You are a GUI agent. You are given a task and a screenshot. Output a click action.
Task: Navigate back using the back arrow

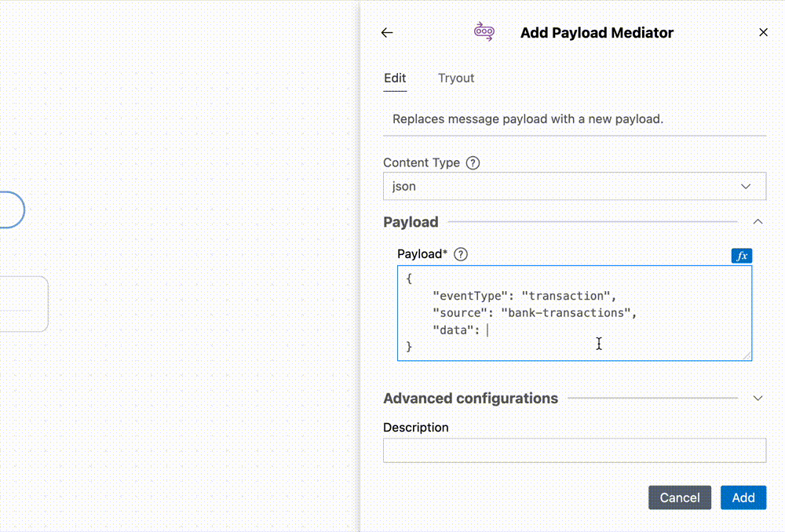pos(386,32)
